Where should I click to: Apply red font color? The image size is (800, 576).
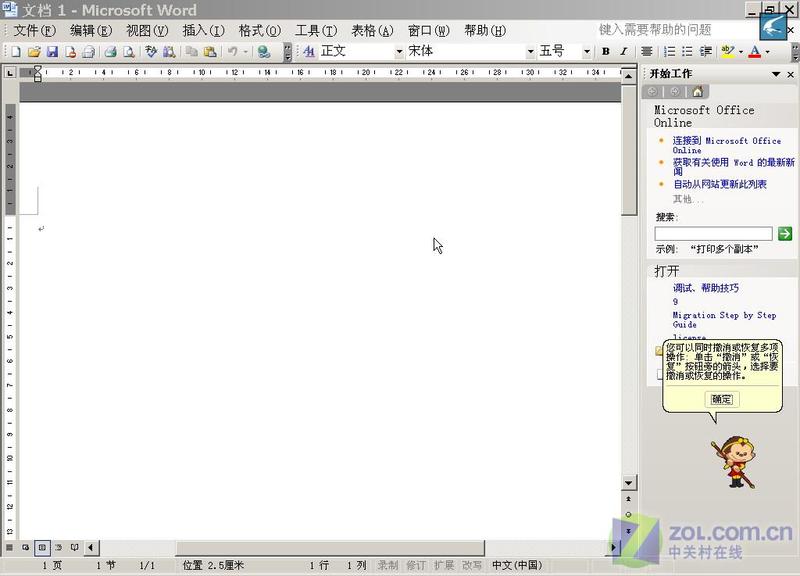coord(755,52)
